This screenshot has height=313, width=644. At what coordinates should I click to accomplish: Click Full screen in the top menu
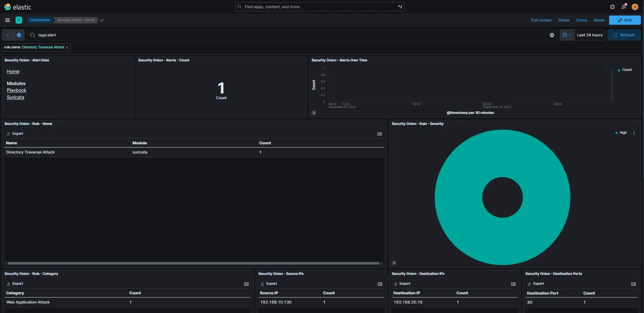click(541, 20)
